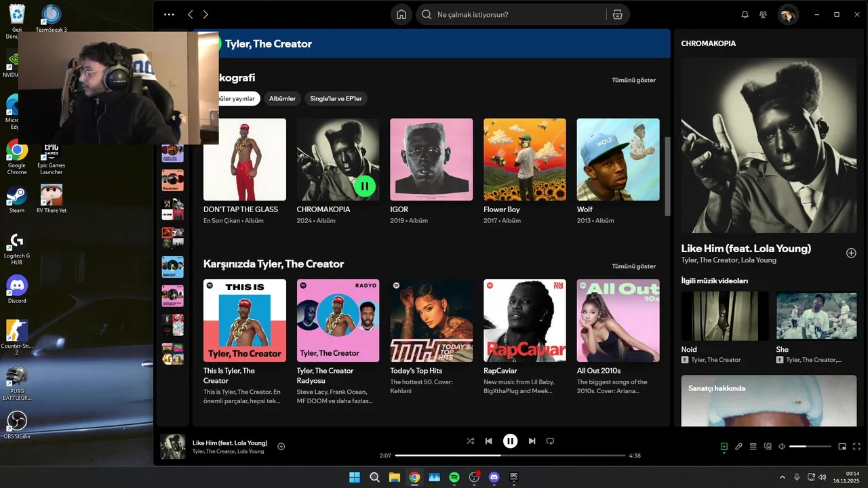
Task: Play the She music video
Action: [816, 316]
